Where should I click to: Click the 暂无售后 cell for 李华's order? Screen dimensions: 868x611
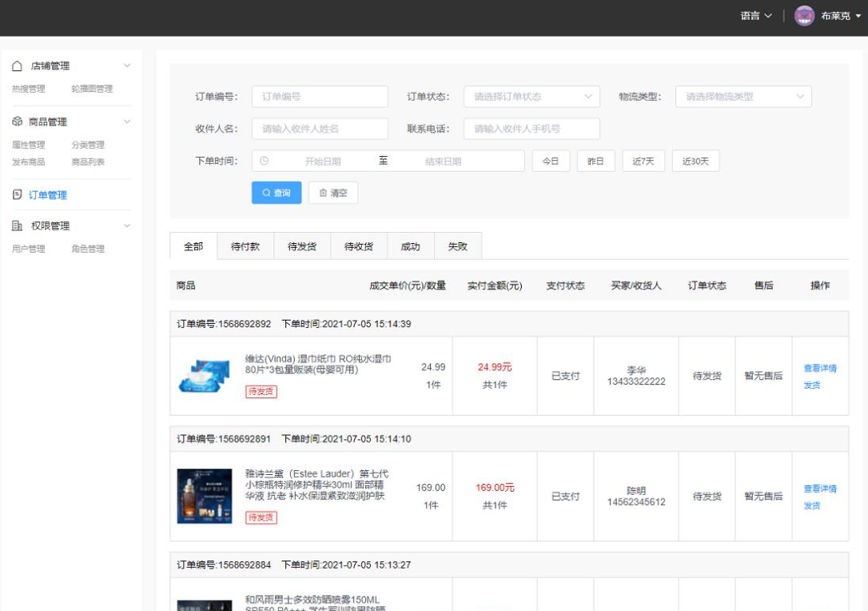pyautogui.click(x=763, y=376)
